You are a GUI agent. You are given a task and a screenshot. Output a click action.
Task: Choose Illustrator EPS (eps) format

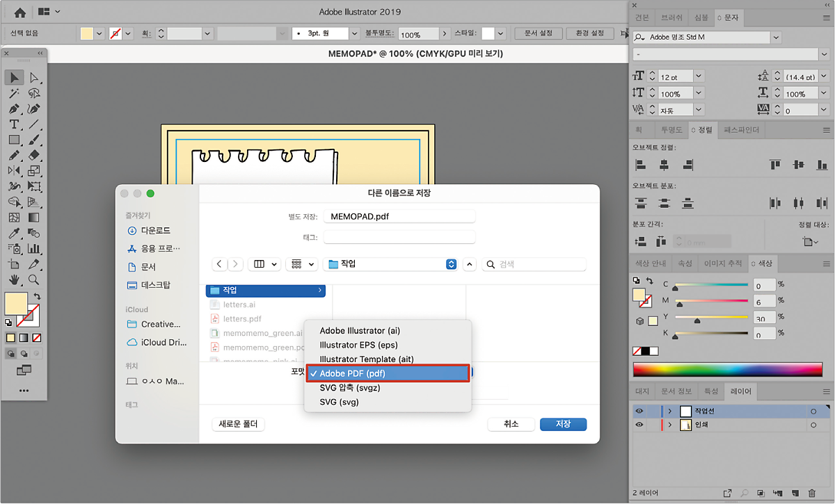pos(358,345)
